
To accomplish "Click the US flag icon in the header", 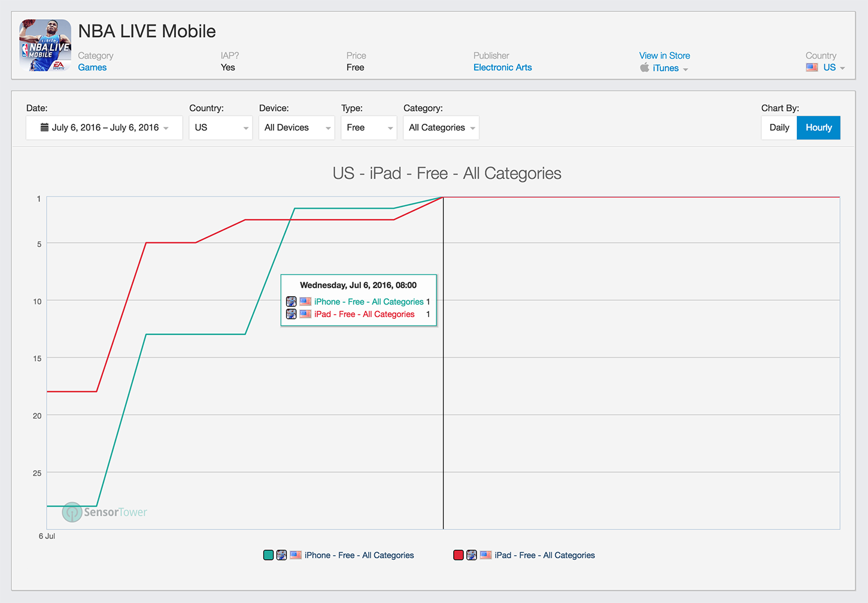I will click(812, 68).
